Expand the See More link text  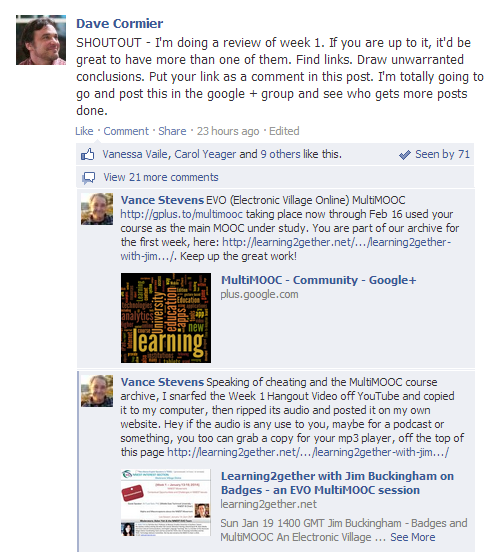click(x=413, y=537)
